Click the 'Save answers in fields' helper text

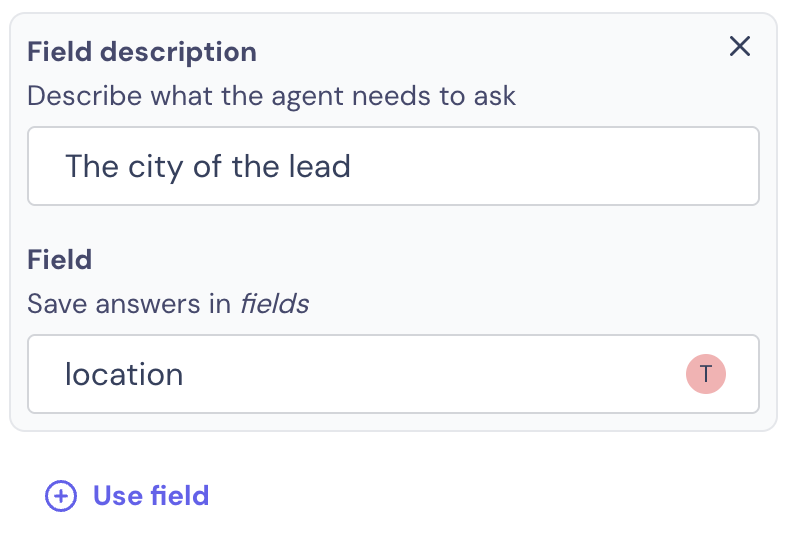pyautogui.click(x=168, y=304)
